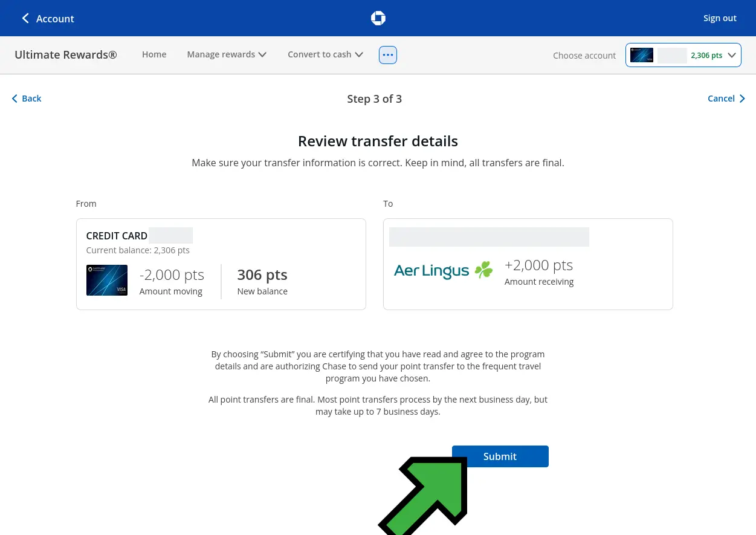Click the Sign out link
This screenshot has width=756, height=535.
720,18
